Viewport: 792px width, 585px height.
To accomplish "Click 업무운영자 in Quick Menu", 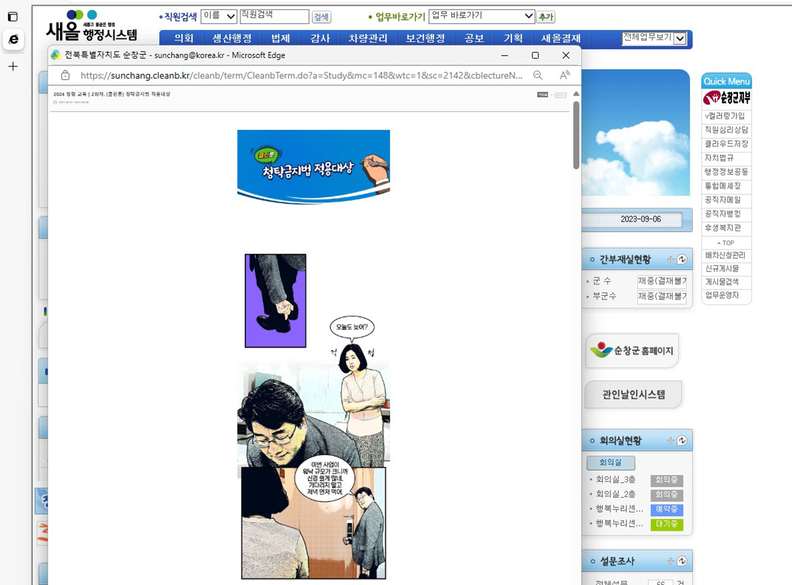I will coord(722,295).
